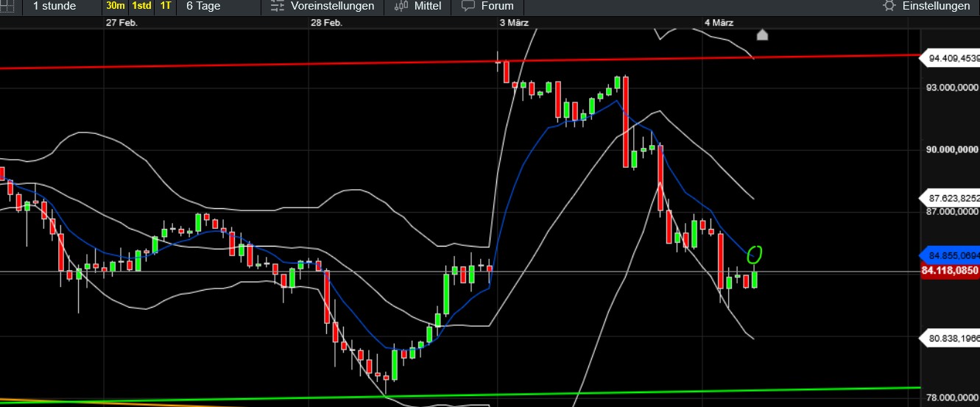Click the blue 84.855 moving average label
The image size is (980, 407).
[951, 255]
